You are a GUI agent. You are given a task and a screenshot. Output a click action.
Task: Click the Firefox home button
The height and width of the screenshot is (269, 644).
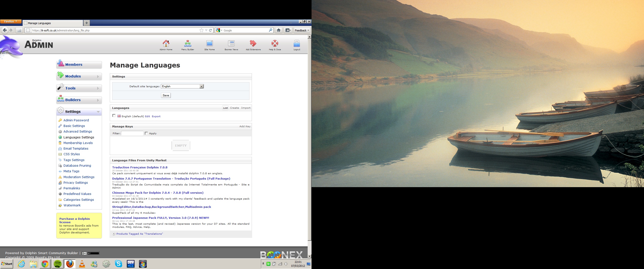point(278,30)
